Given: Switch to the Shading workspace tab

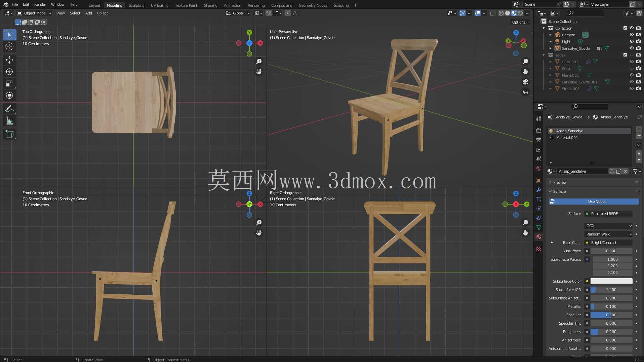Looking at the screenshot, I should [210, 5].
